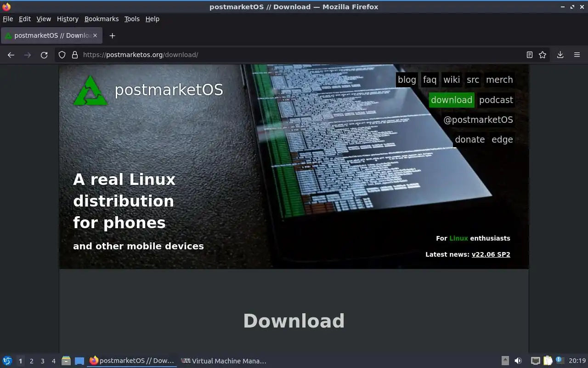
Task: Open the clipboard manager tray icon
Action: (548, 361)
